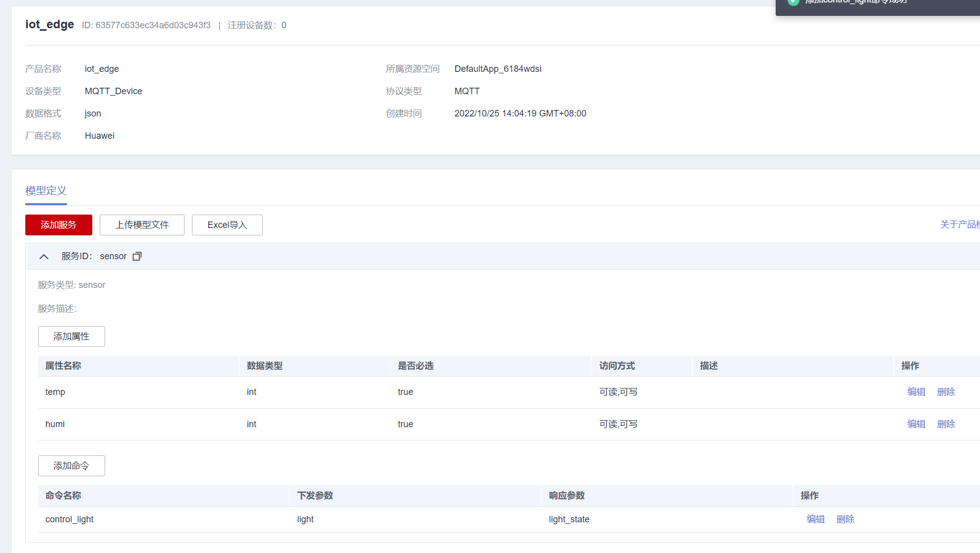980x553 pixels.
Task: Click the 命令名称 column header
Action: tap(63, 496)
